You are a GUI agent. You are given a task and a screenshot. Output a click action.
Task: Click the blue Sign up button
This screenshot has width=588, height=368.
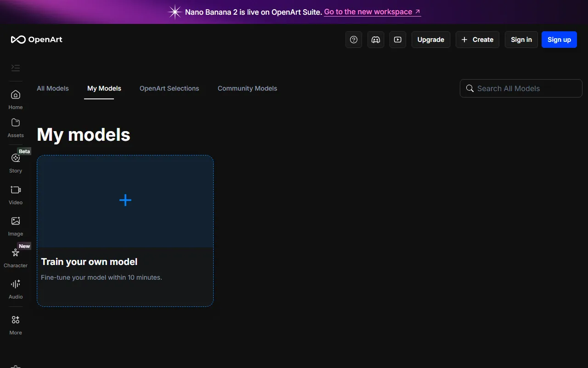point(559,40)
